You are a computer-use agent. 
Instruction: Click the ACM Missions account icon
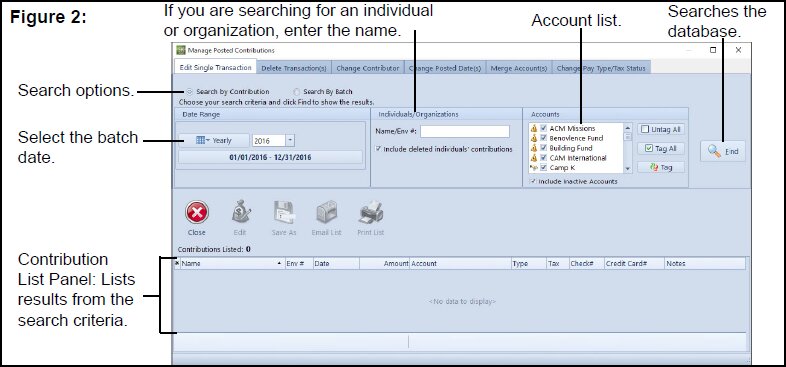pyautogui.click(x=534, y=128)
